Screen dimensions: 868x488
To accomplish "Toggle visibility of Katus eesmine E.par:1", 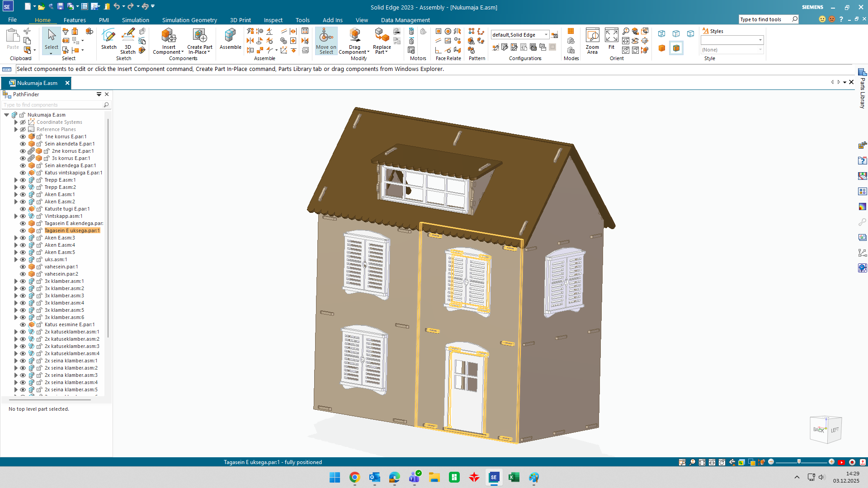I will pos(23,324).
